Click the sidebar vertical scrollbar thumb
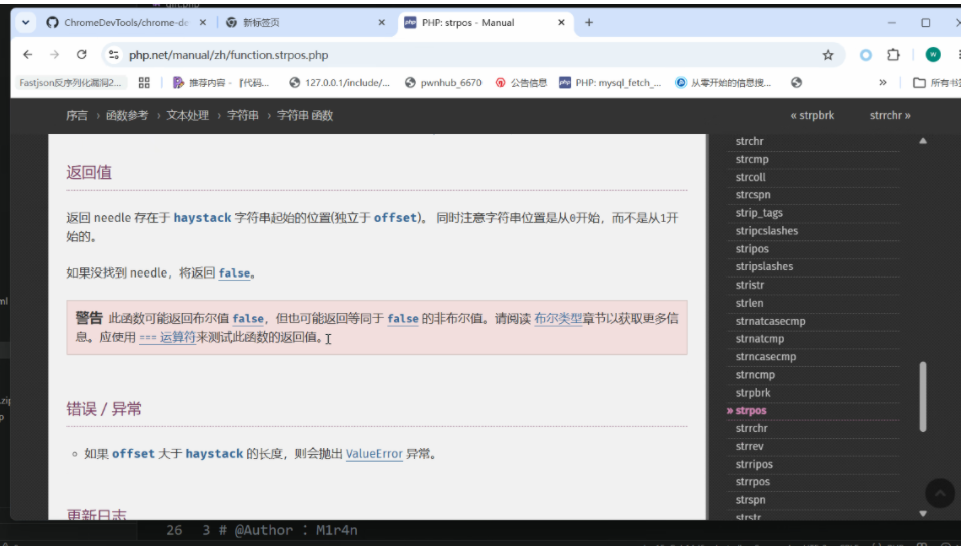966x551 pixels. coord(923,396)
